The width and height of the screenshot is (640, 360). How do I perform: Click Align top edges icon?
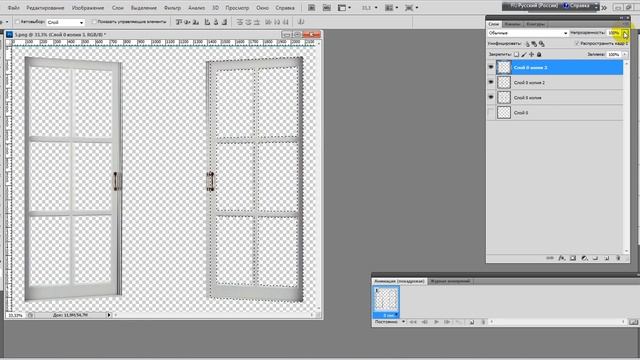(x=178, y=22)
